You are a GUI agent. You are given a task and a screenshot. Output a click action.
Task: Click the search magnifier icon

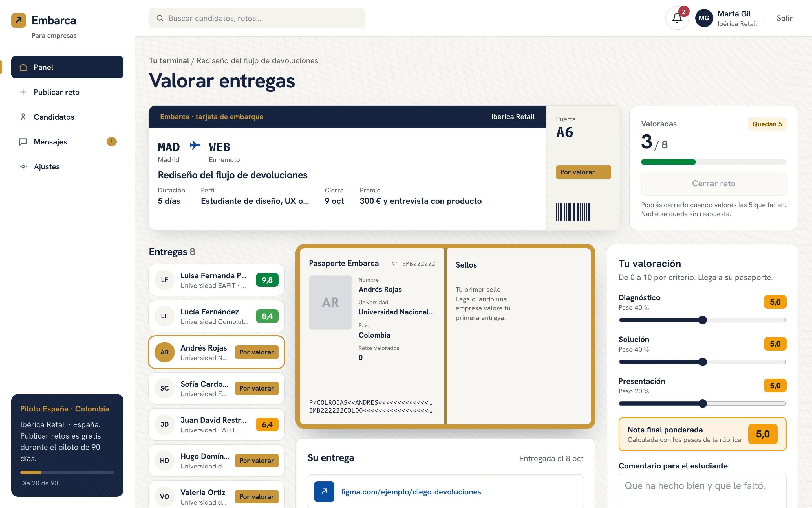[160, 18]
